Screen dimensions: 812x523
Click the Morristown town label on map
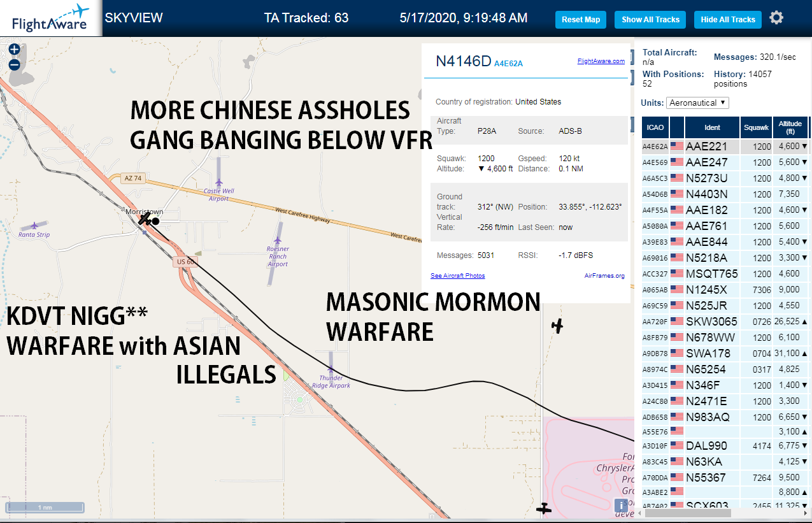pos(145,211)
